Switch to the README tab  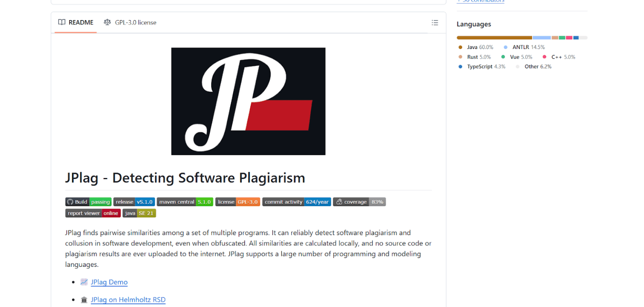pyautogui.click(x=80, y=22)
